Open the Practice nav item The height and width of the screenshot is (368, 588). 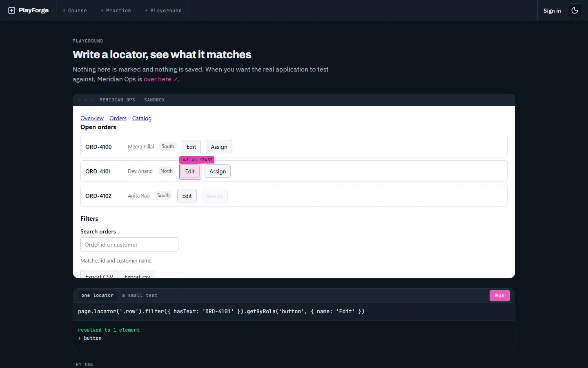pyautogui.click(x=116, y=11)
